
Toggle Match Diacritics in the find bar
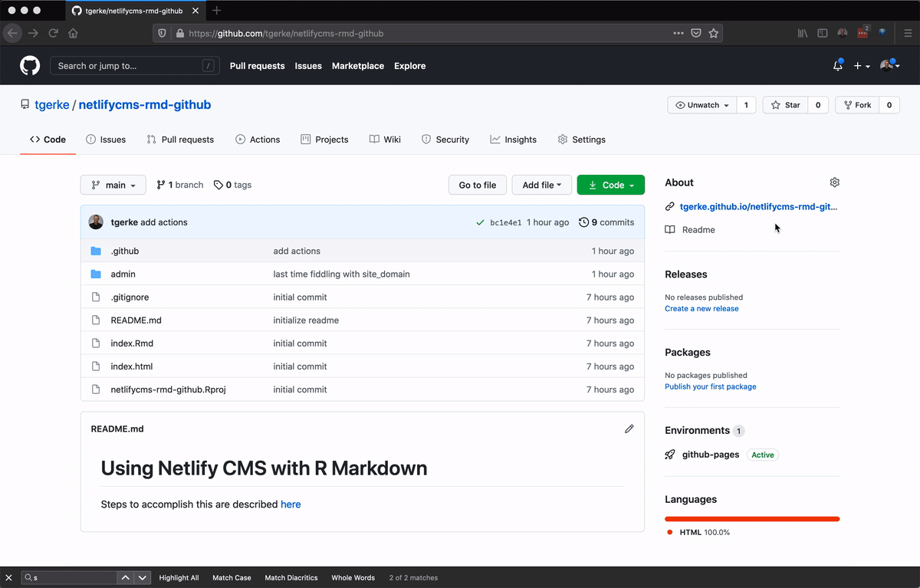click(x=291, y=577)
